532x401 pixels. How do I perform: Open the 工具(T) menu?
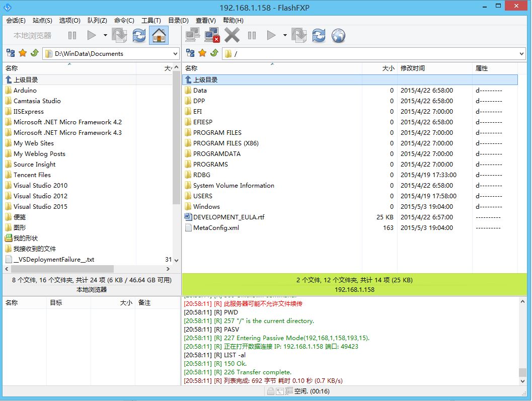click(x=151, y=21)
